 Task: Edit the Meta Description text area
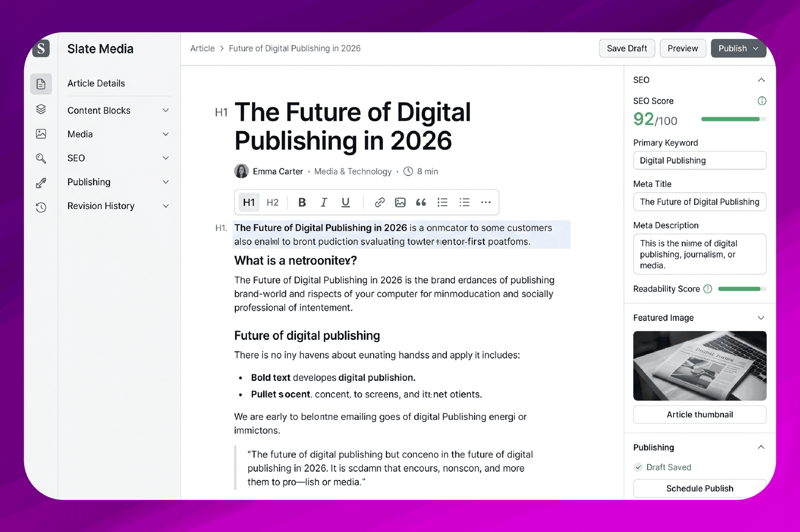click(699, 254)
